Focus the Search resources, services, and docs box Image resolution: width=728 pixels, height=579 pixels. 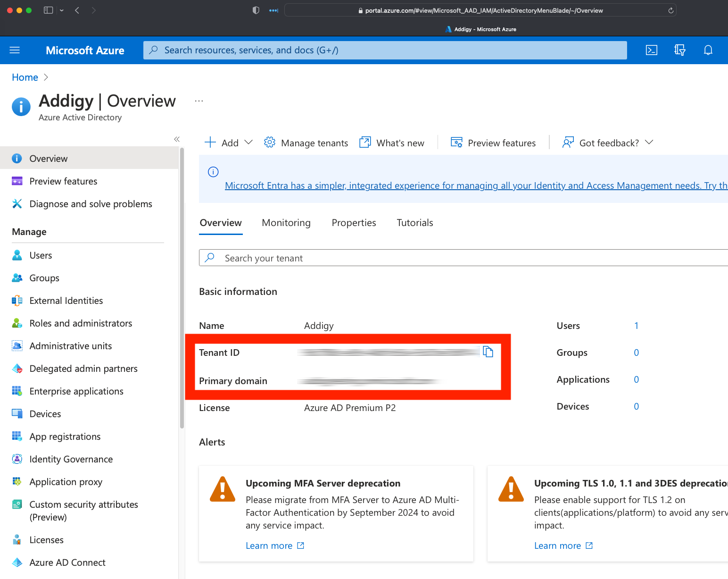pos(385,50)
